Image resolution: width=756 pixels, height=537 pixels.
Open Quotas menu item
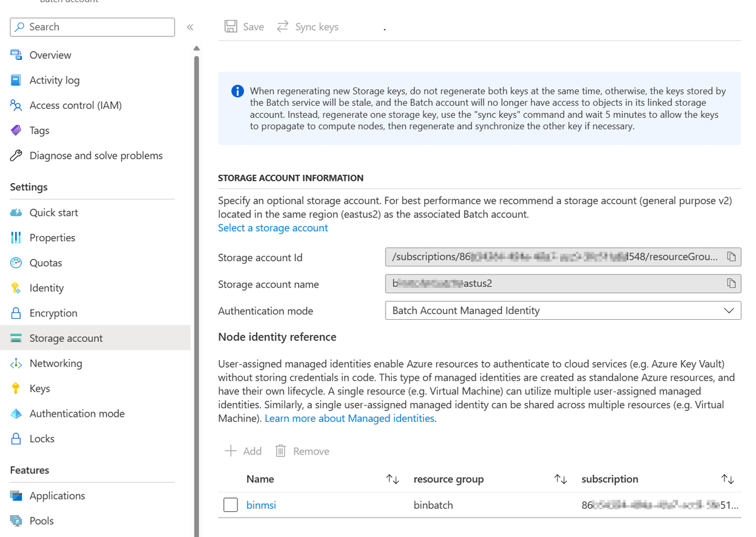(x=46, y=263)
